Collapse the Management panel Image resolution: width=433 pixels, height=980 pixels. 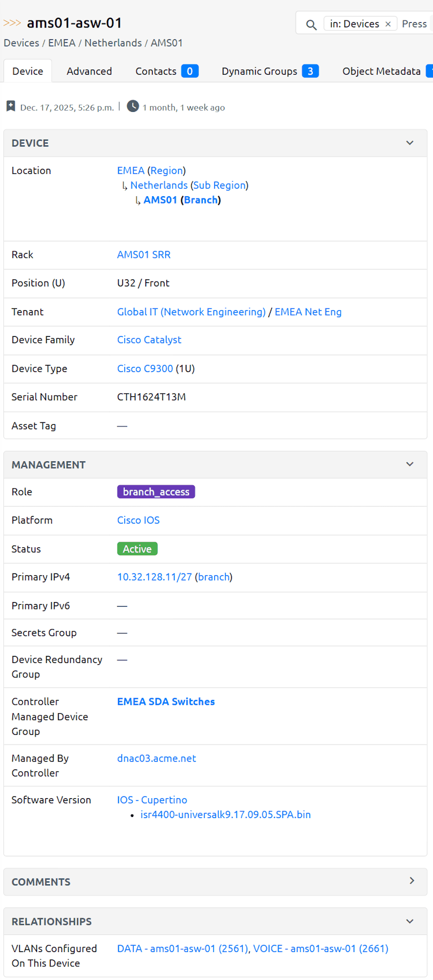[410, 465]
